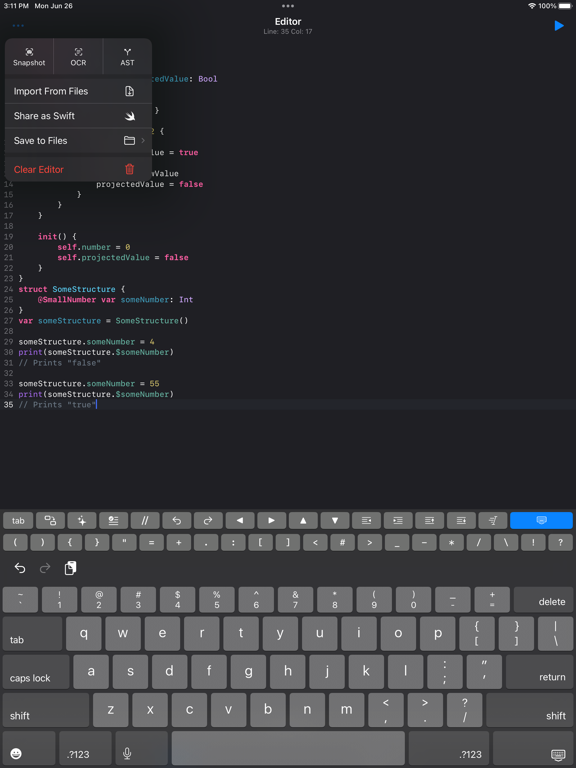Tap the emoji smiley key

pyautogui.click(x=29, y=748)
